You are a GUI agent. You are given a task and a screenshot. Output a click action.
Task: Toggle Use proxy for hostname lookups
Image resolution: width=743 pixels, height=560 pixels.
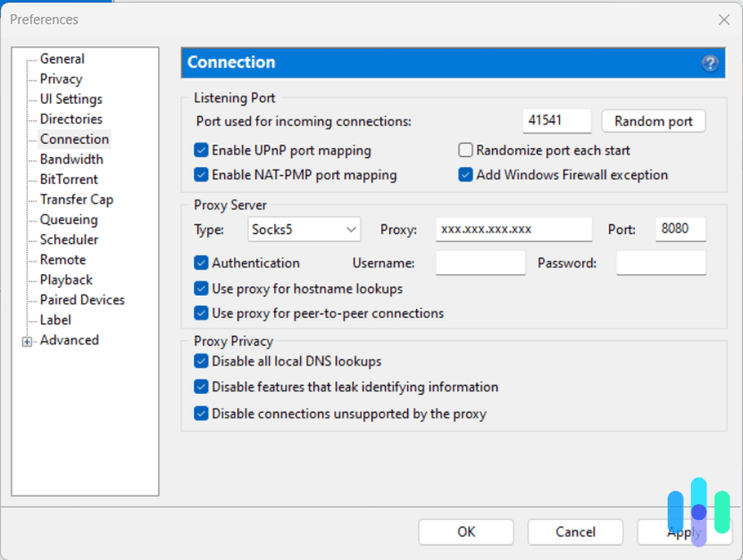[201, 288]
